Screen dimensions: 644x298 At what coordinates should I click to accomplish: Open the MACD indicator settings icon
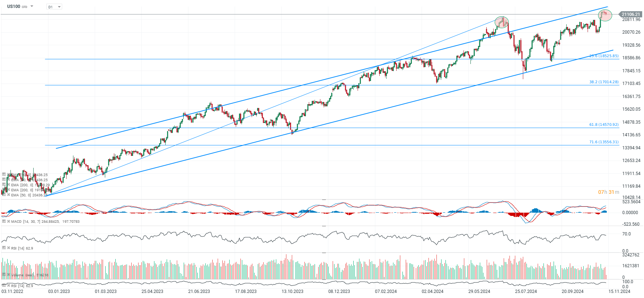[x=4, y=221]
